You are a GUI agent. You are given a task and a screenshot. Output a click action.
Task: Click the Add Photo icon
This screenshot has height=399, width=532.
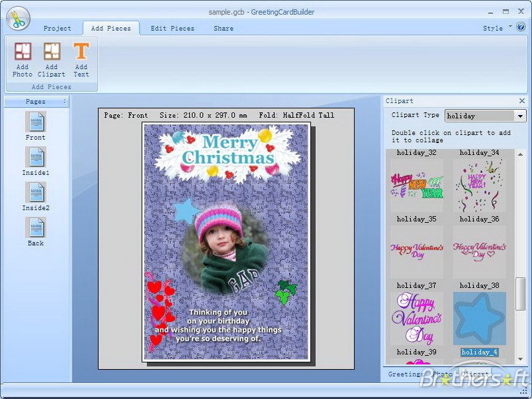[23, 52]
